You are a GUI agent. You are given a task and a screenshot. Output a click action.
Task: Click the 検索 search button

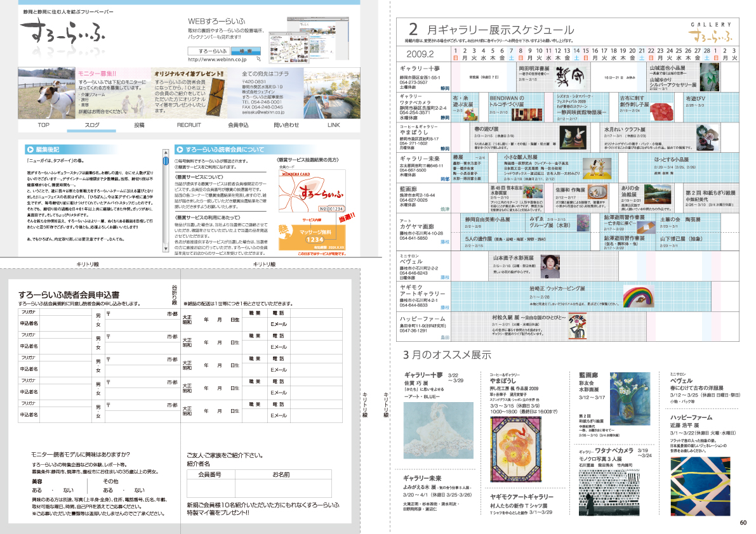pyautogui.click(x=246, y=51)
